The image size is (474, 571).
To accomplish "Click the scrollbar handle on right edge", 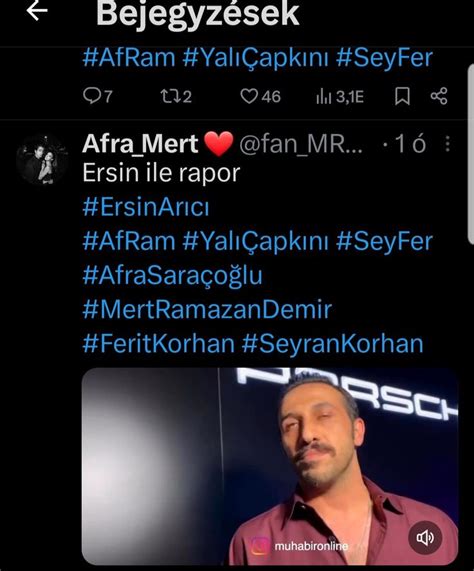I will tap(470, 153).
